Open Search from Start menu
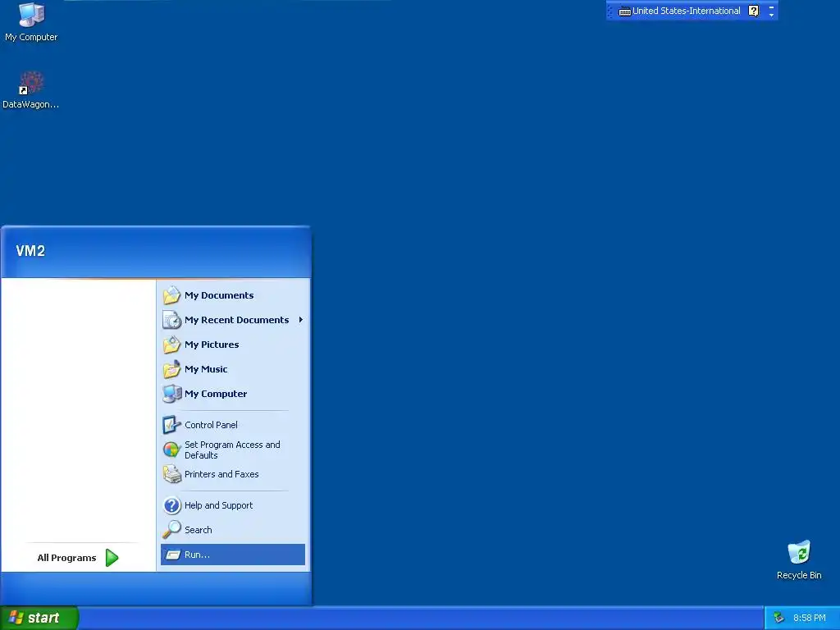The image size is (840, 630). click(x=233, y=530)
